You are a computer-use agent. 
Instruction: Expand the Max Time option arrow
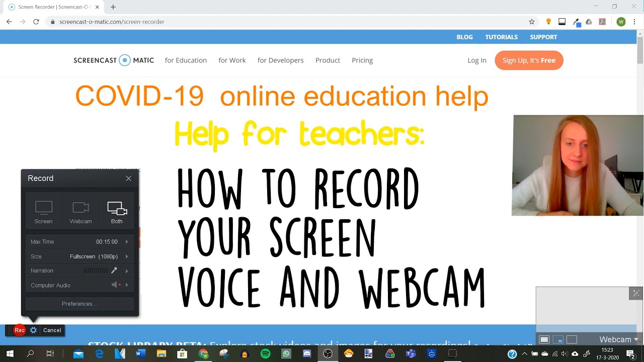[x=127, y=242]
